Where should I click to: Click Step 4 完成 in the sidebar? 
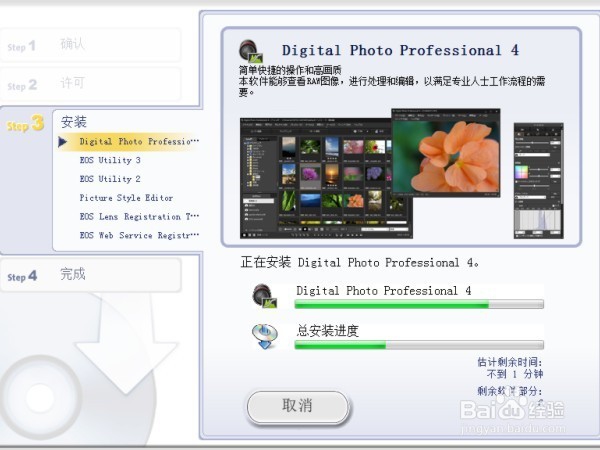pyautogui.click(x=90, y=275)
